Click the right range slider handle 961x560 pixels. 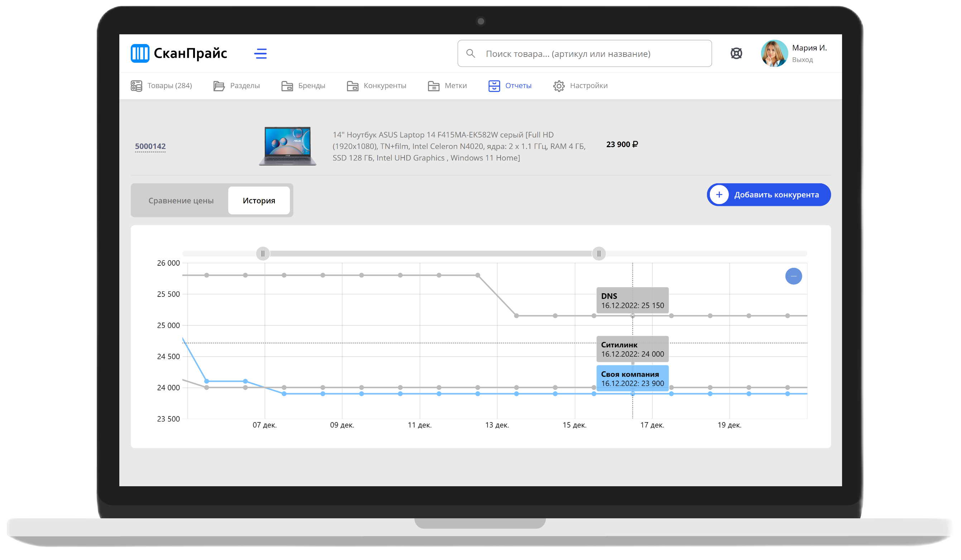coord(599,254)
